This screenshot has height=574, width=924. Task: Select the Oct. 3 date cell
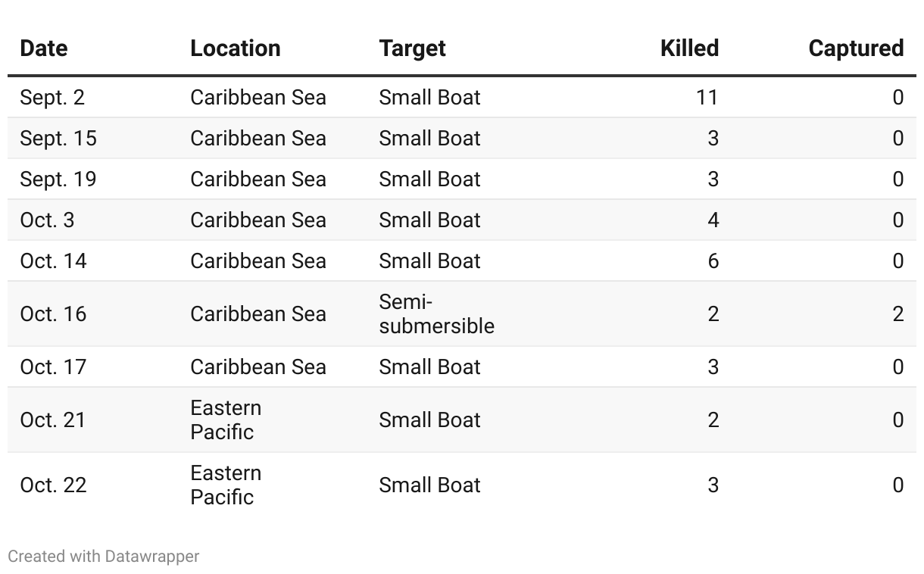(x=47, y=220)
